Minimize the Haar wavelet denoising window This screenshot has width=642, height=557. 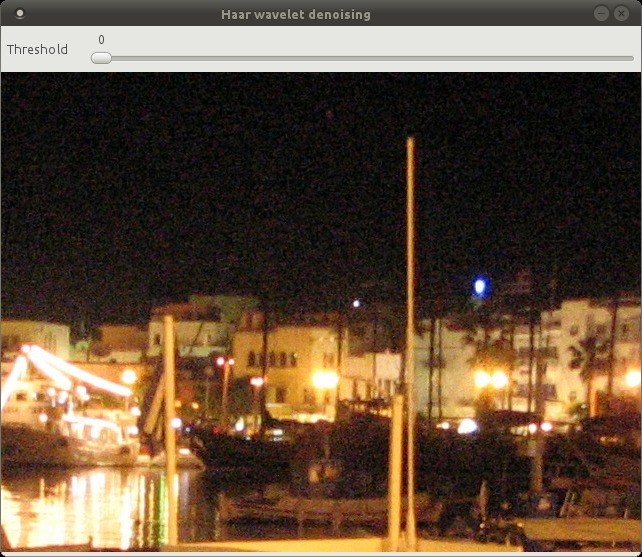pyautogui.click(x=601, y=14)
